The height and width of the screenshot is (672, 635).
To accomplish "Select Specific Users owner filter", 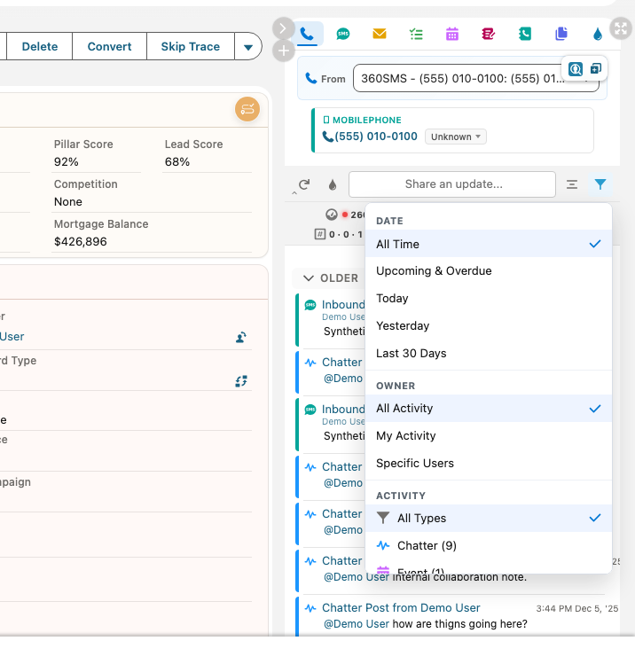I will 489,463.
